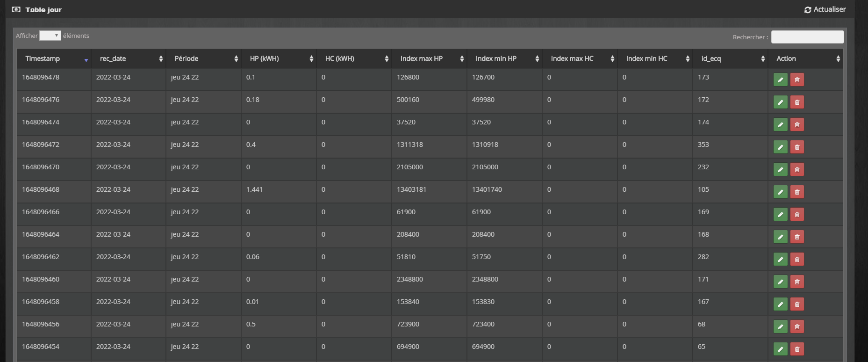Select Index max HP value 2105000
Viewport: 868px width, 362px height.
[x=410, y=167]
